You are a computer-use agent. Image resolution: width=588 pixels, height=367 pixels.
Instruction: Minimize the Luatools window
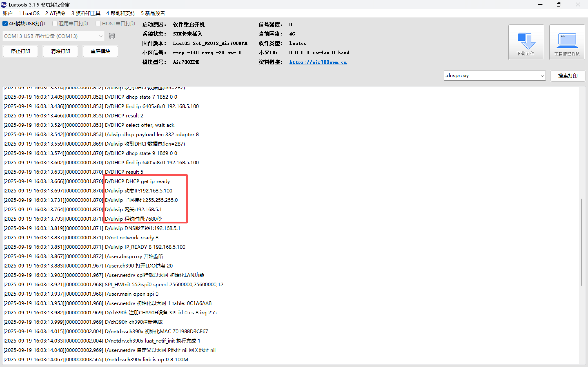pos(540,5)
